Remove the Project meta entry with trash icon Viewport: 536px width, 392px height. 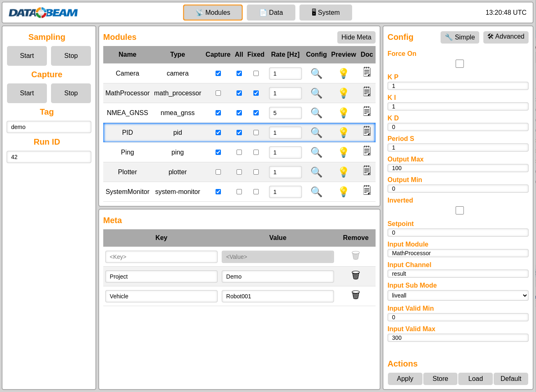click(356, 275)
